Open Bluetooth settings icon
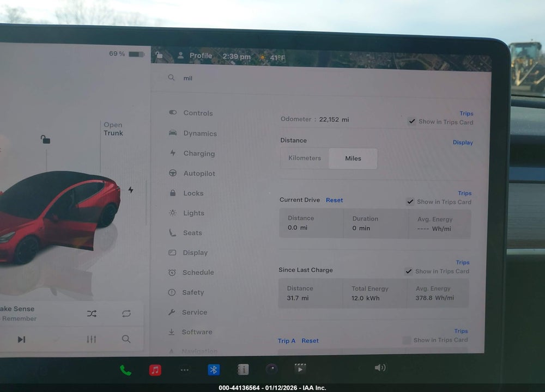This screenshot has width=545, height=392. 214,370
